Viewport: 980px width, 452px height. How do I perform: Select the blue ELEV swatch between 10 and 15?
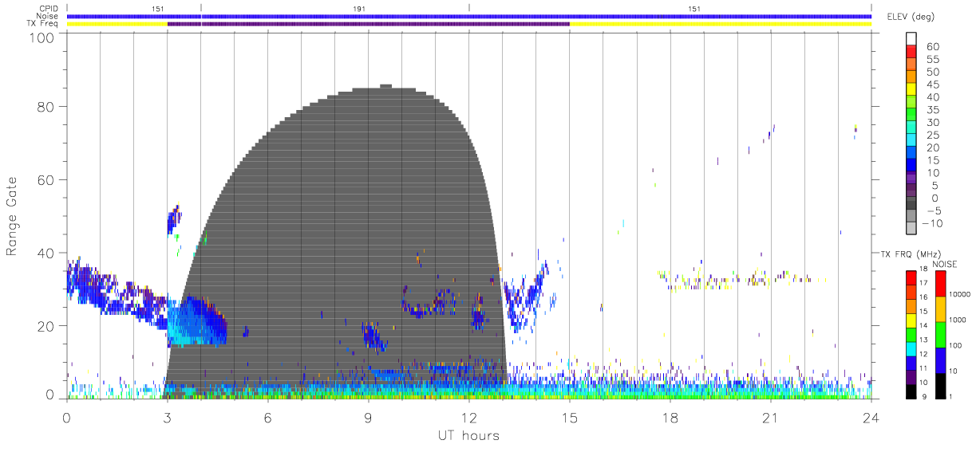click(x=911, y=166)
